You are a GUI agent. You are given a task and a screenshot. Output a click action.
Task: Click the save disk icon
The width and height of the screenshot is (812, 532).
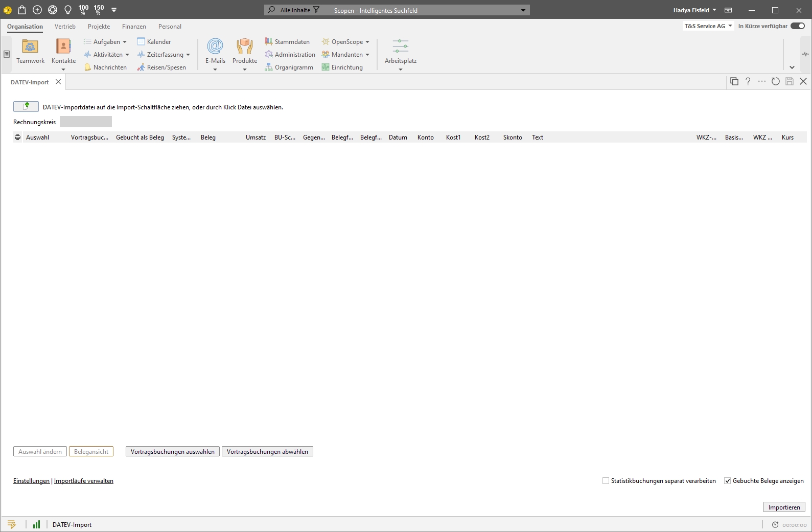point(790,81)
